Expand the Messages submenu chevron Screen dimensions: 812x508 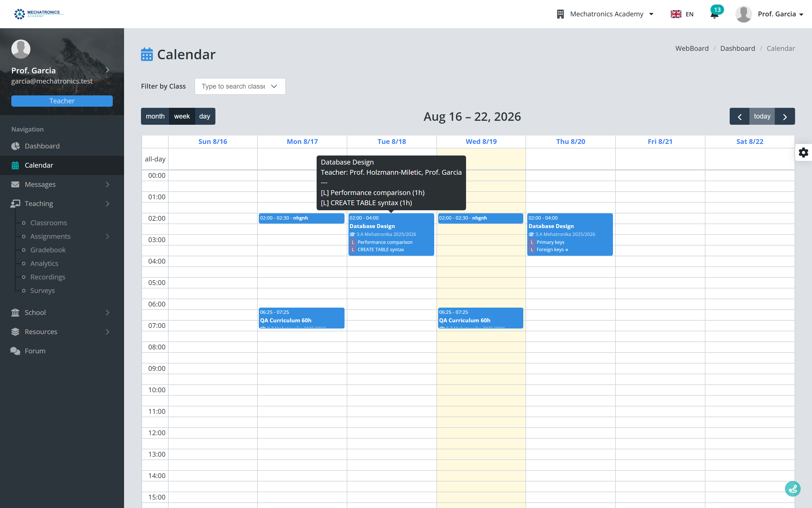107,185
